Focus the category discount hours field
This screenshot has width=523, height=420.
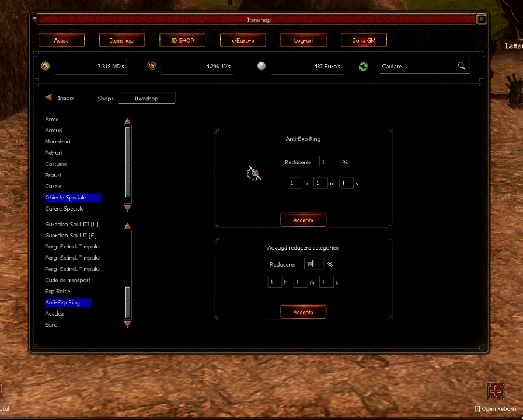(x=275, y=282)
